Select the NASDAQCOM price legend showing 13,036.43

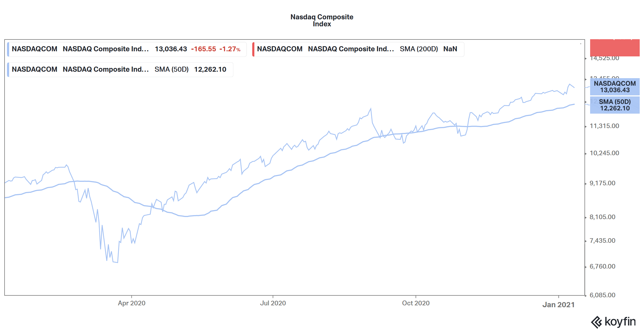tap(127, 49)
